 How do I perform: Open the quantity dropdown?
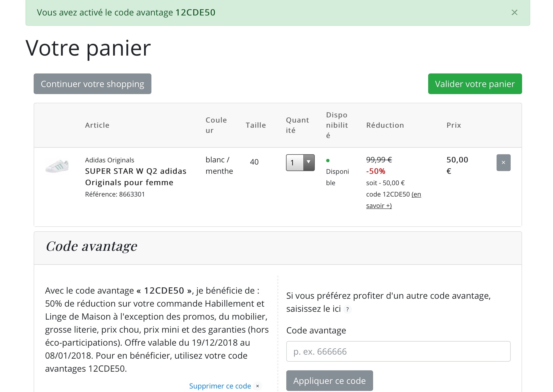pos(300,163)
